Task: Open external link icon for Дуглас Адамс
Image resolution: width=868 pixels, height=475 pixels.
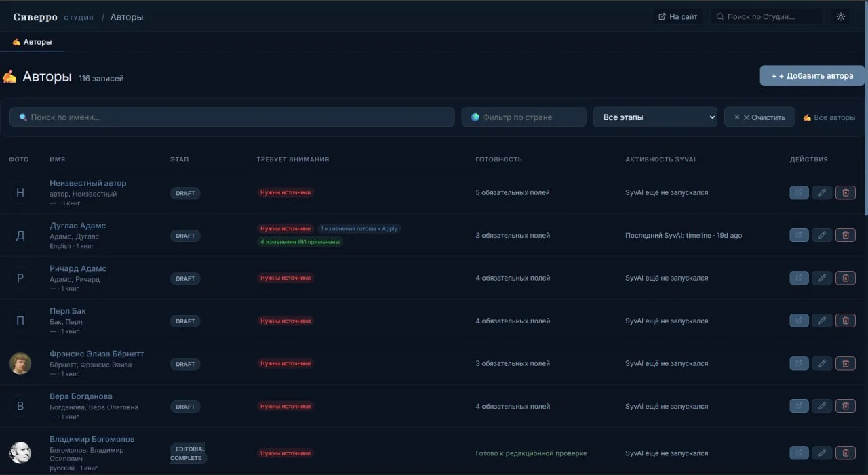Action: (800, 235)
